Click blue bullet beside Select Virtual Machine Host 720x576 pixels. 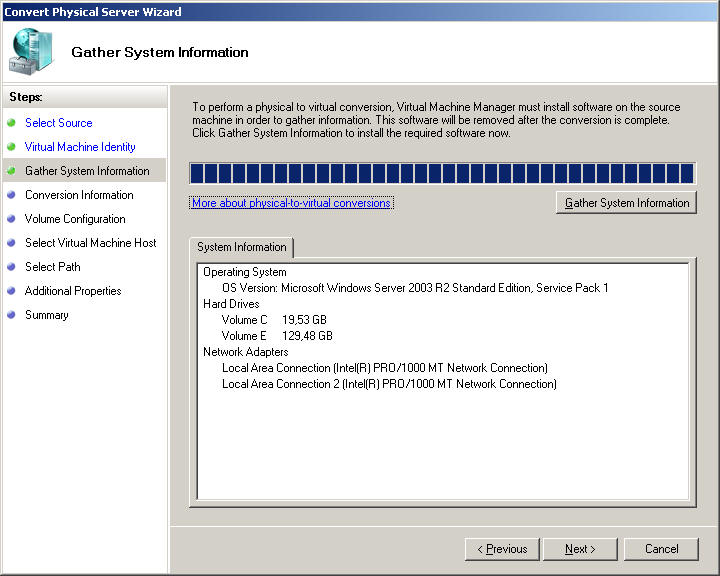click(12, 243)
